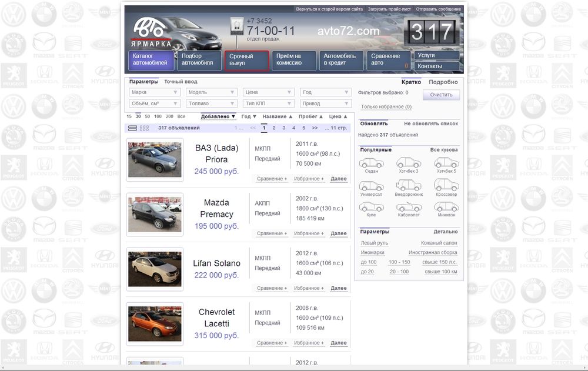Screen dimensions: 588x371
Task: Switch to Точный ввод tab
Action: pos(181,82)
